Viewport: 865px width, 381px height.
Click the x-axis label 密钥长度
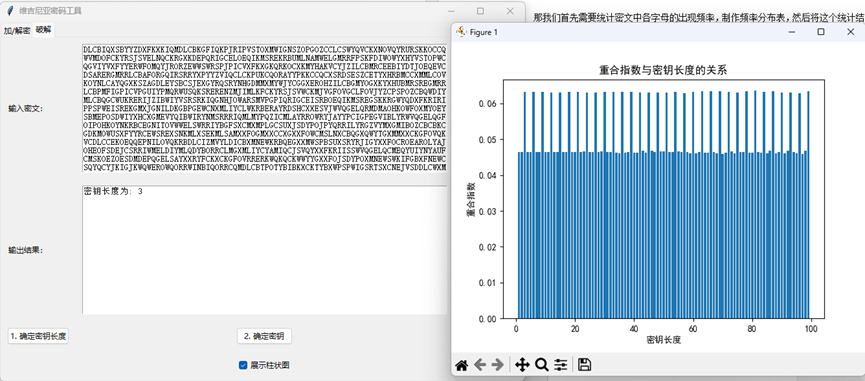(x=664, y=340)
